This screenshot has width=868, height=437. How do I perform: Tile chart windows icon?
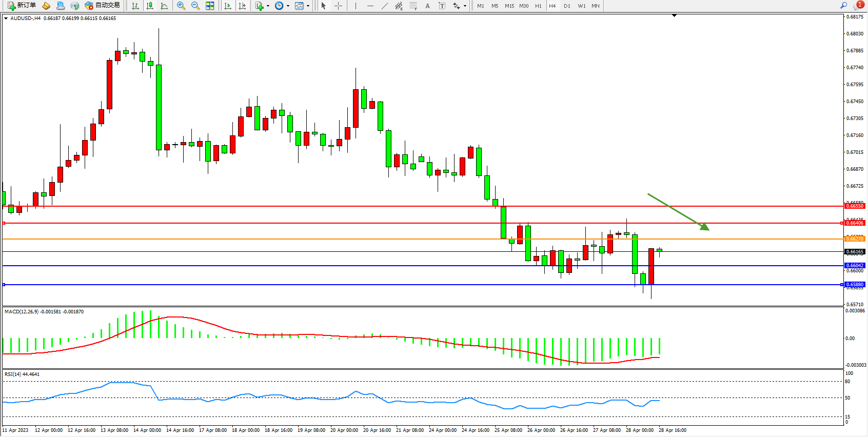(x=210, y=6)
